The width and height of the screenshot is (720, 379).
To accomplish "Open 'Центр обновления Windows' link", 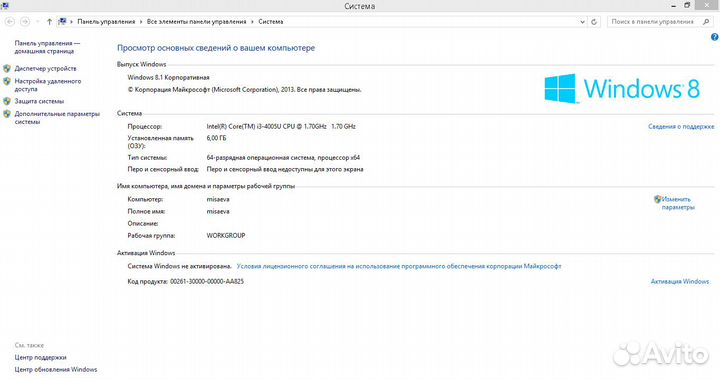I will tap(56, 369).
